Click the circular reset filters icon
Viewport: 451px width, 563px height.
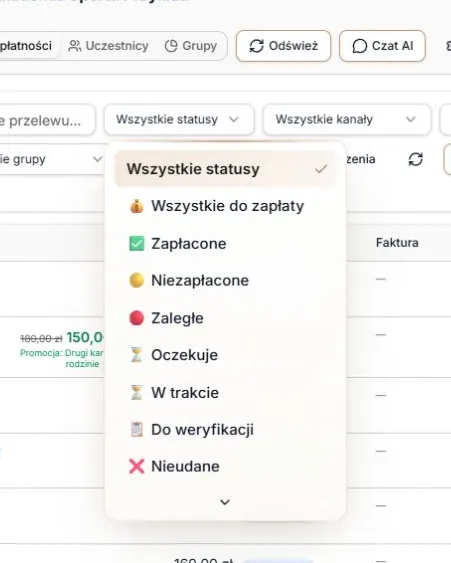point(415,159)
